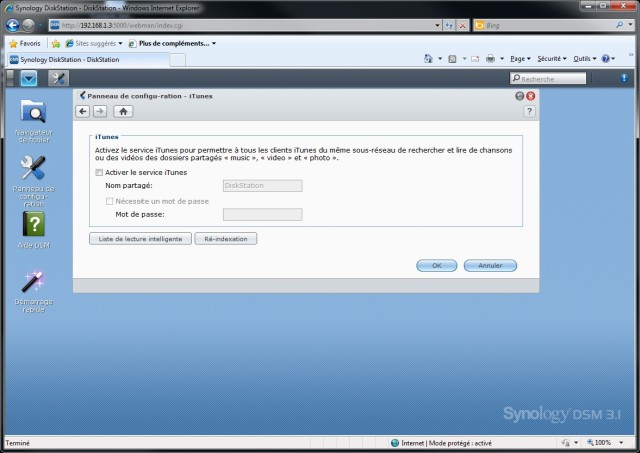
Task: Click the browser print icon
Action: coord(491,59)
